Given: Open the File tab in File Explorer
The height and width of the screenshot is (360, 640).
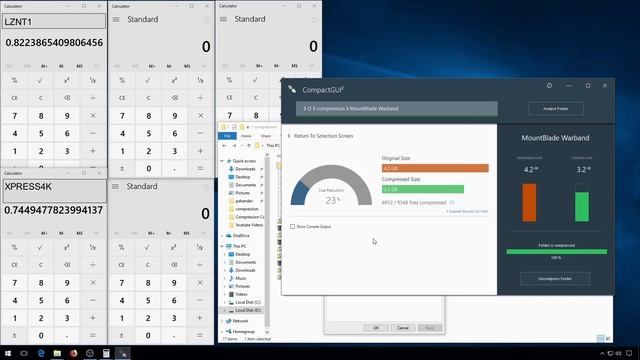Looking at the screenshot, I should click(227, 136).
